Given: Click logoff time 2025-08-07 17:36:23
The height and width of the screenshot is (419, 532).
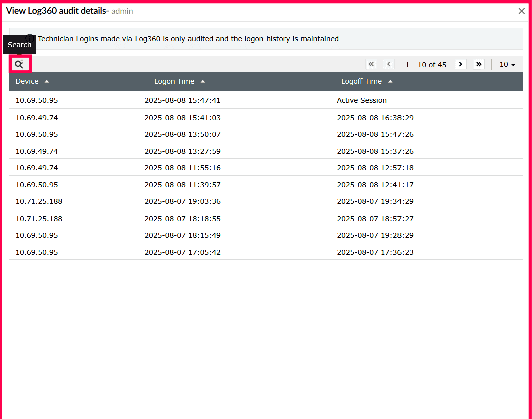Looking at the screenshot, I should pos(375,252).
